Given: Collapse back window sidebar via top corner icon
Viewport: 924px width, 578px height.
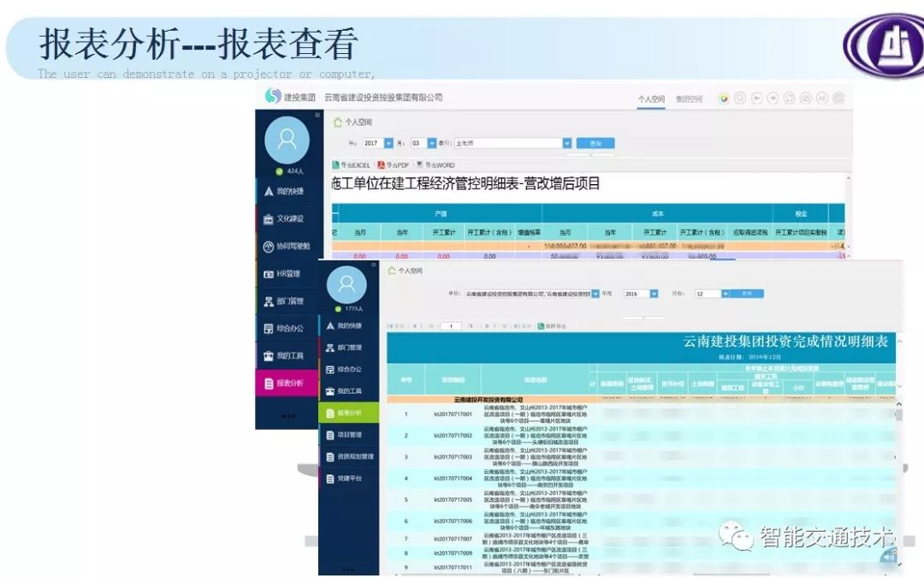Looking at the screenshot, I should tap(317, 115).
